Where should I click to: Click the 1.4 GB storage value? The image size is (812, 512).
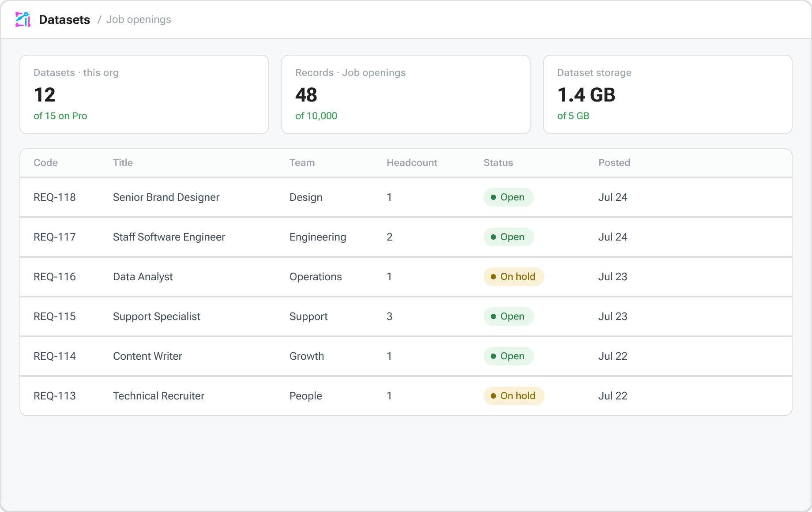586,95
